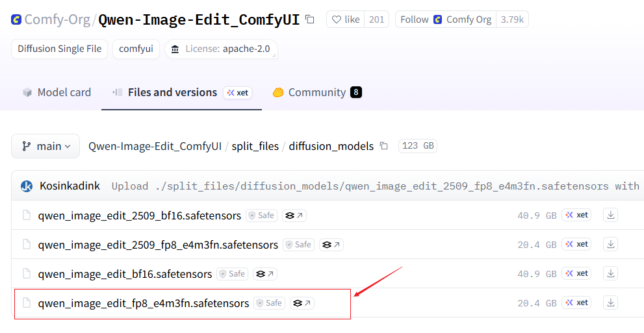Download qwen_image_edit_2509_bf16.safetensors

pos(611,216)
